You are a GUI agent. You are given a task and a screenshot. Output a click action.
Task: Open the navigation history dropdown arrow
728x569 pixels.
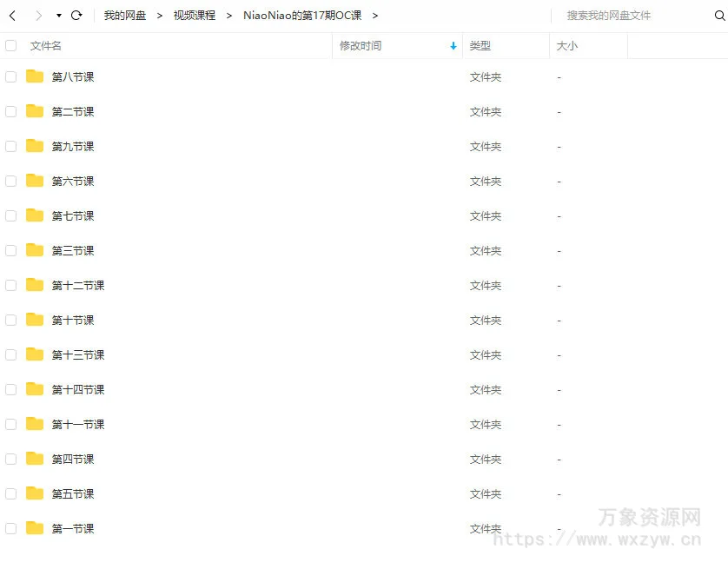tap(58, 16)
